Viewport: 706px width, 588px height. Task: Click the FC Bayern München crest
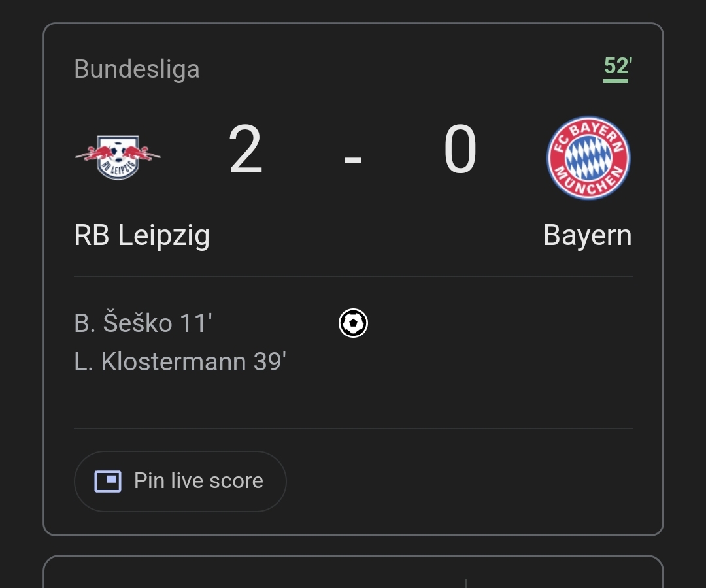[x=588, y=158]
